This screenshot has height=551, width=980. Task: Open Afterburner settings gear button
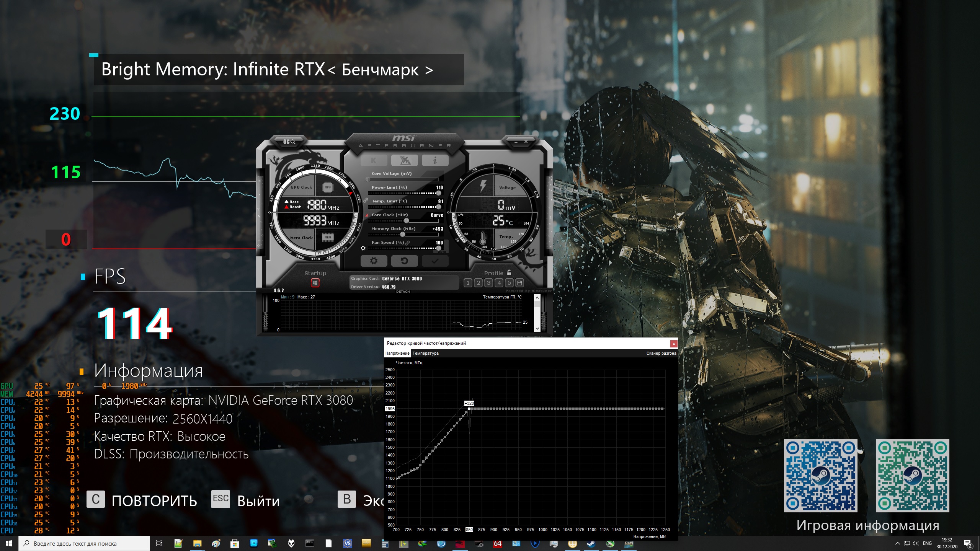click(x=374, y=261)
